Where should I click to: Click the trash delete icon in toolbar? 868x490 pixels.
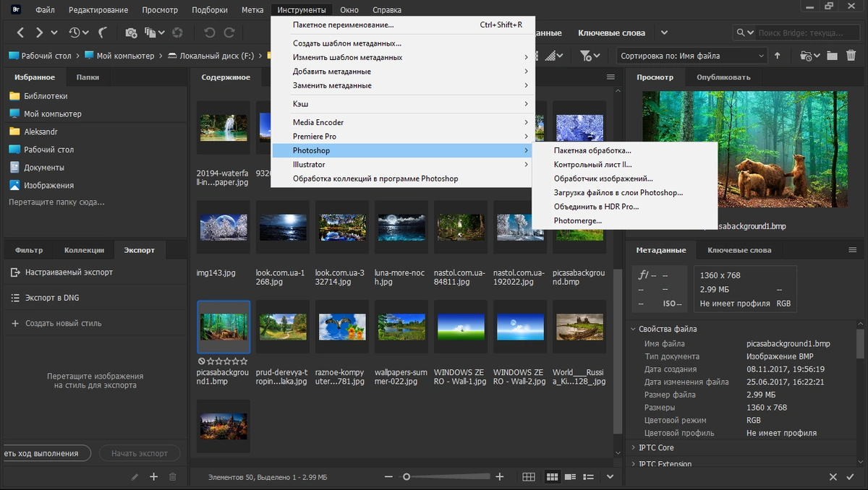pos(850,56)
